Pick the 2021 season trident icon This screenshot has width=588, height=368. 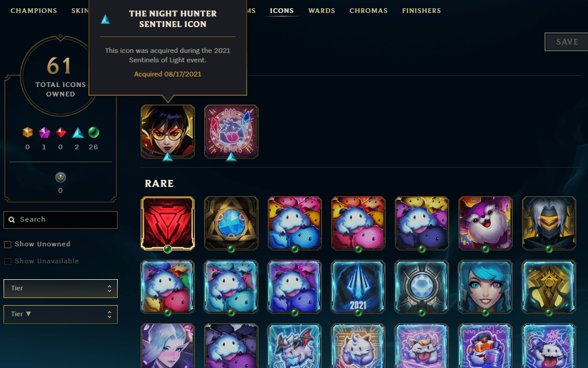click(x=358, y=287)
